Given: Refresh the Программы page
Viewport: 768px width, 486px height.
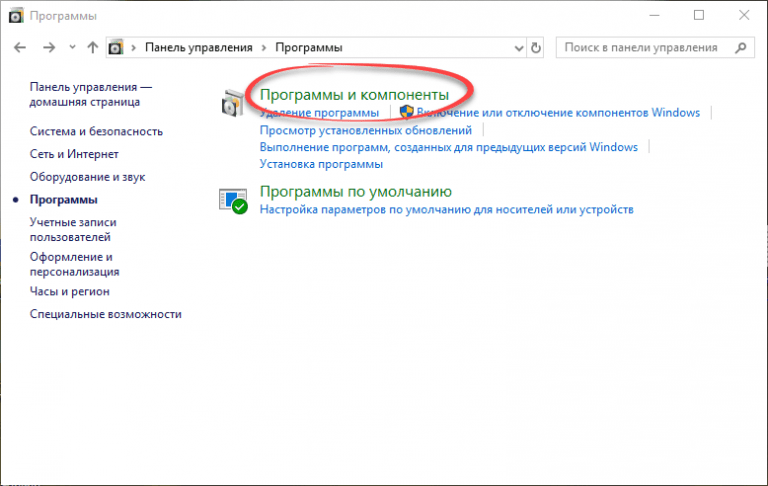Looking at the screenshot, I should tap(536, 48).
